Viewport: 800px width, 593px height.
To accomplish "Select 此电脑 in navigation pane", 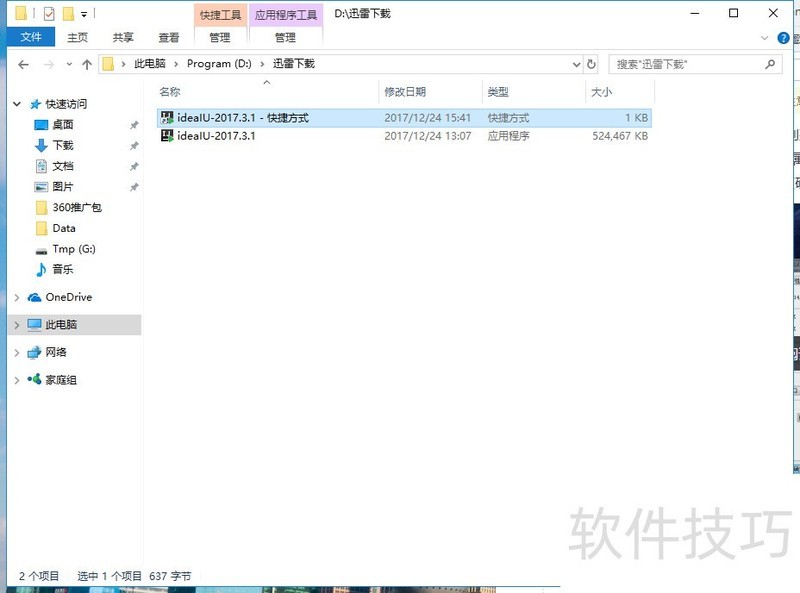I will (61, 325).
